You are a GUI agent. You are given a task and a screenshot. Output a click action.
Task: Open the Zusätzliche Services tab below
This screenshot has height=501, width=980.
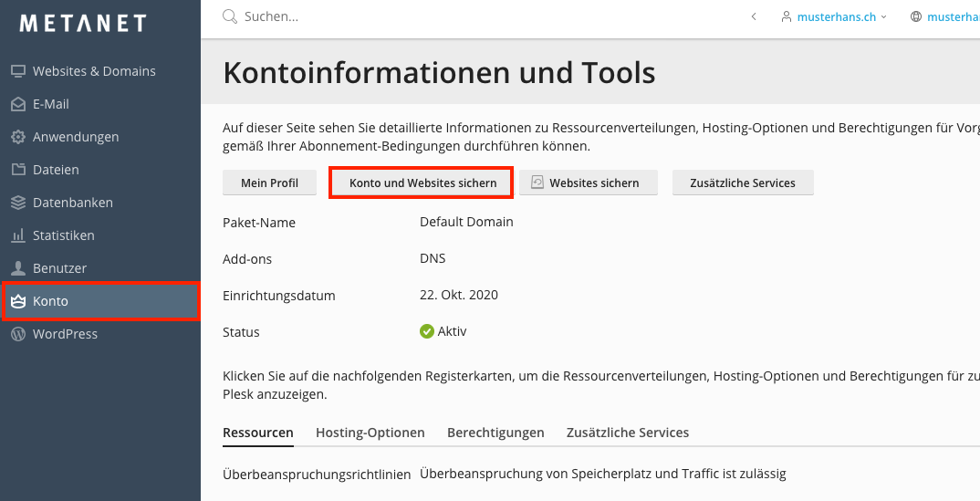[627, 433]
